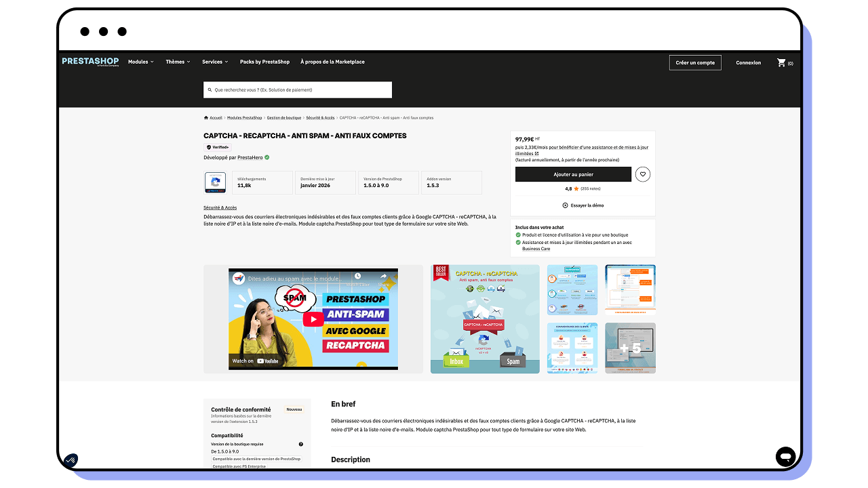This screenshot has height=488, width=868.
Task: Click Ajouter au panier button
Action: (x=573, y=174)
